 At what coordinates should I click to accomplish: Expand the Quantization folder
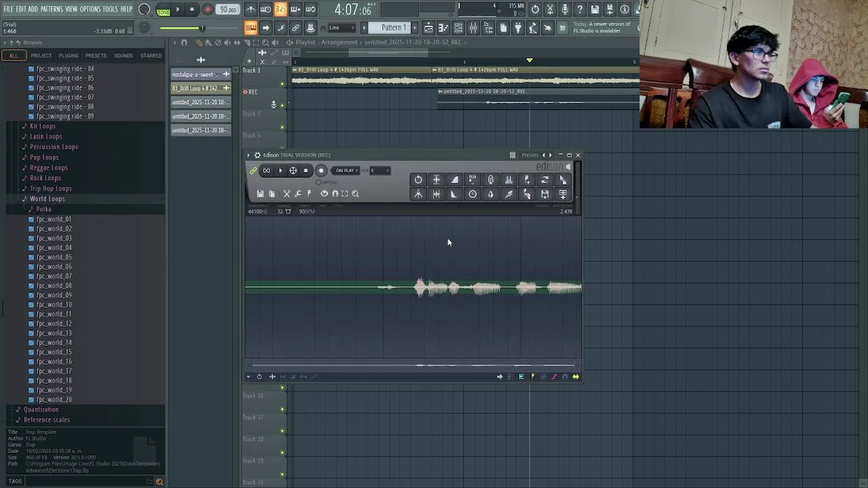click(x=41, y=409)
